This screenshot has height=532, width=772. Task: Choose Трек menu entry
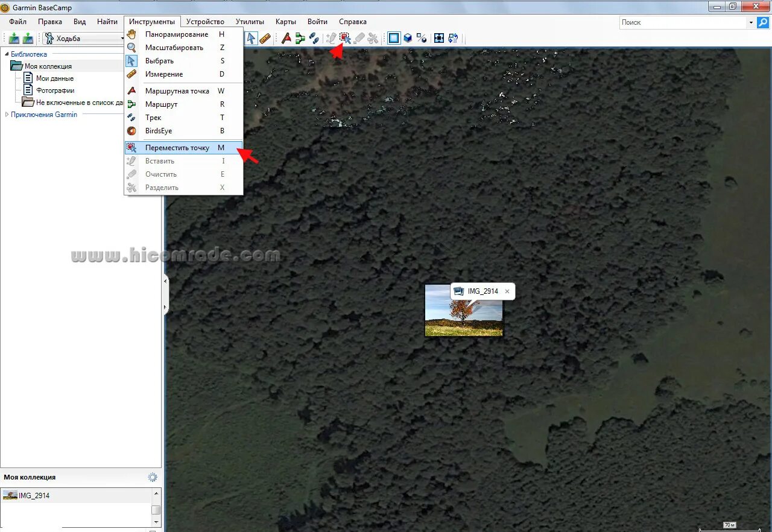[x=183, y=118]
